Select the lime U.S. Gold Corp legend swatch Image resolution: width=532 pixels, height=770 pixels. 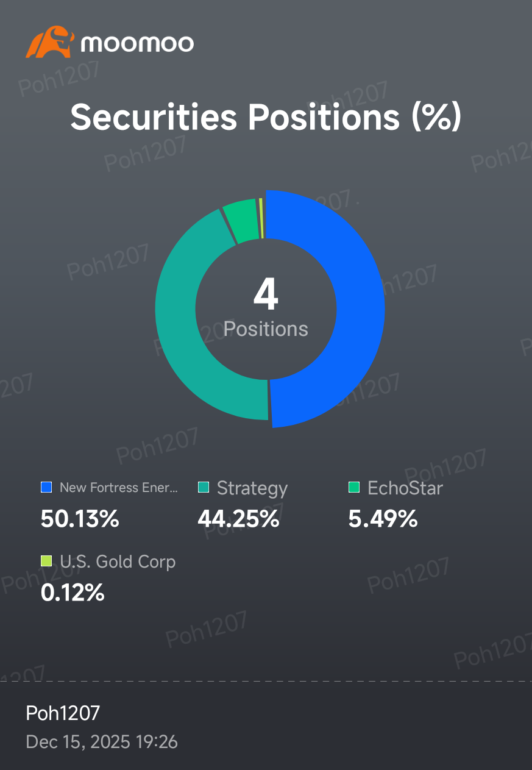pyautogui.click(x=46, y=561)
